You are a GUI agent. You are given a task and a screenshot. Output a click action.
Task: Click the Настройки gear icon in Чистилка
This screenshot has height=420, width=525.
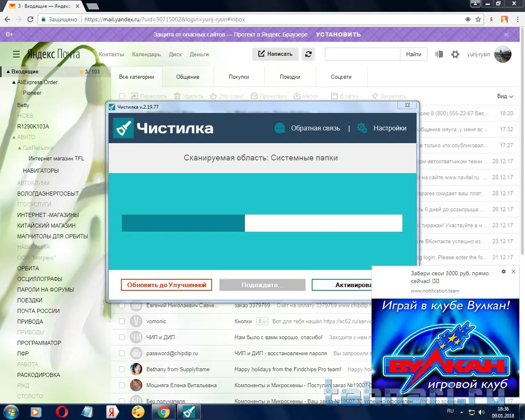point(362,128)
